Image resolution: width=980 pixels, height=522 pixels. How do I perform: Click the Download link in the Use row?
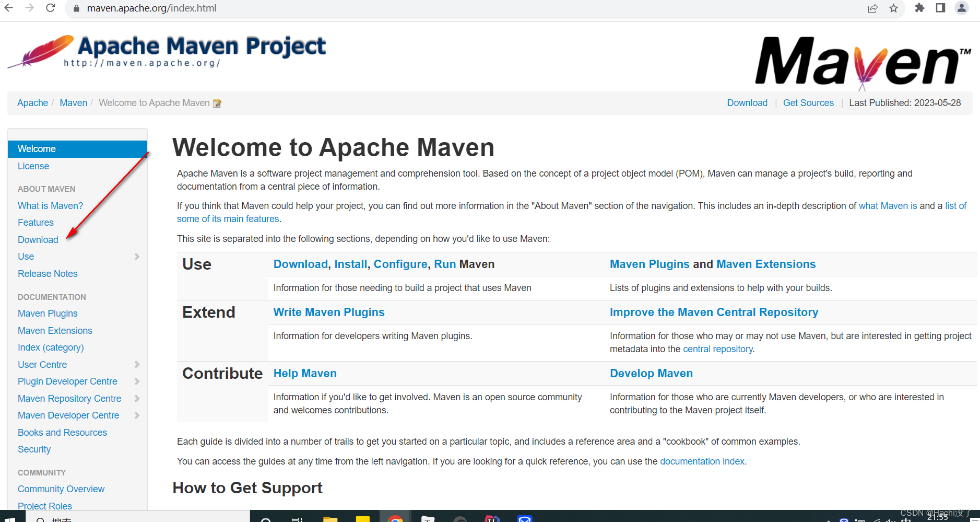301,264
